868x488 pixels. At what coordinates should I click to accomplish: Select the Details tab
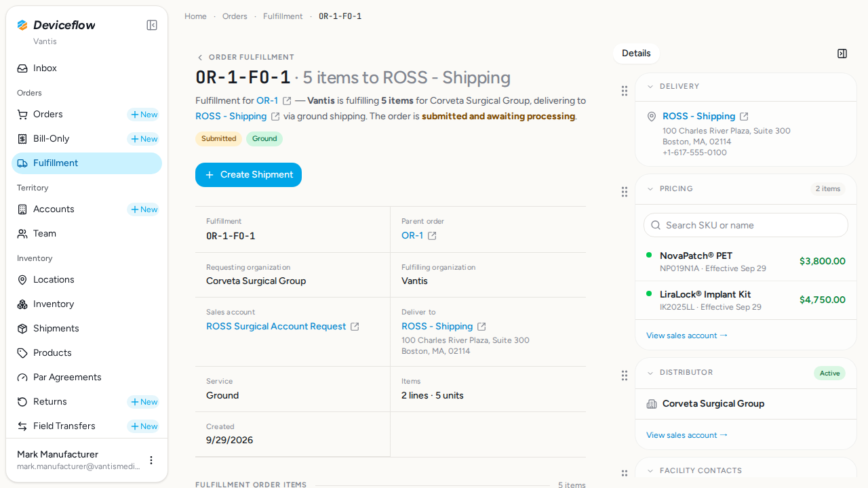(636, 54)
